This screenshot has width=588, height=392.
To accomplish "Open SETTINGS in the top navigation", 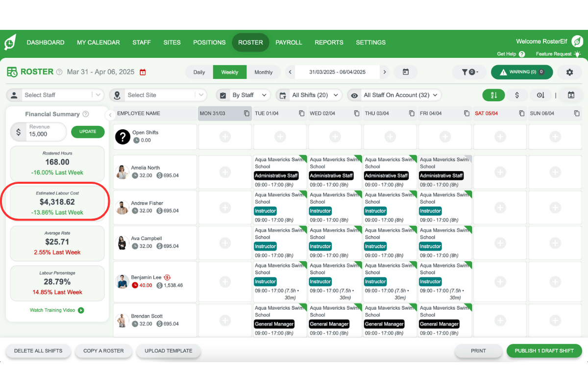I will pyautogui.click(x=370, y=42).
